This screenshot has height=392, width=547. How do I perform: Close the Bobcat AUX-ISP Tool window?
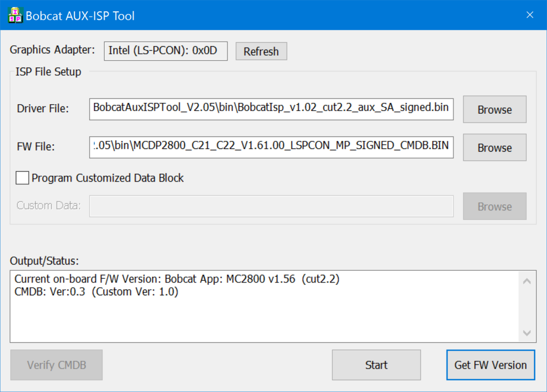click(529, 15)
